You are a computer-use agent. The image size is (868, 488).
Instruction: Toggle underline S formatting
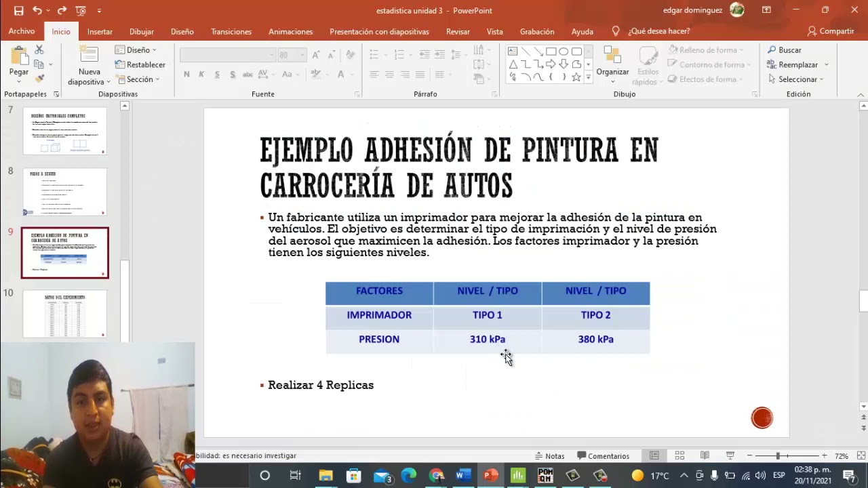pyautogui.click(x=217, y=75)
